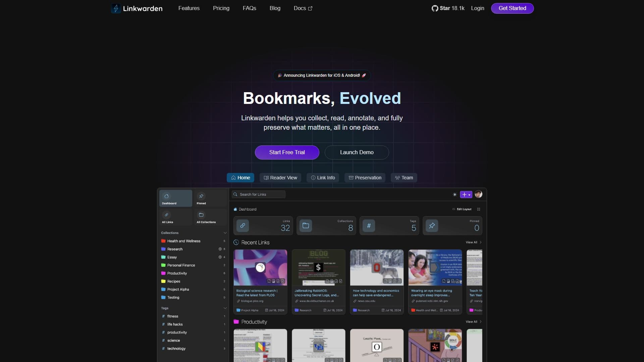The image size is (644, 362).
Task: Click the Edit Layout button
Action: [462, 209]
